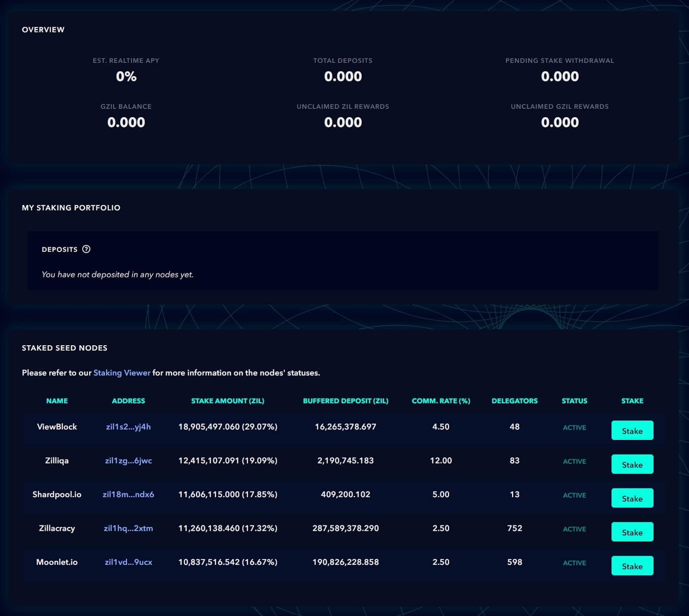Stake with the ViewBlock node

[x=632, y=430]
